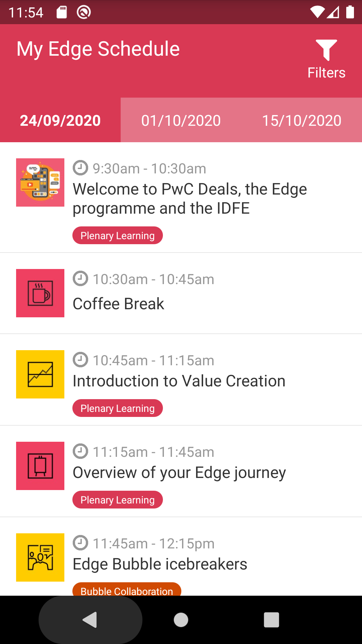
Task: Tap Plenary Learning tag under Value Creation
Action: point(118,408)
